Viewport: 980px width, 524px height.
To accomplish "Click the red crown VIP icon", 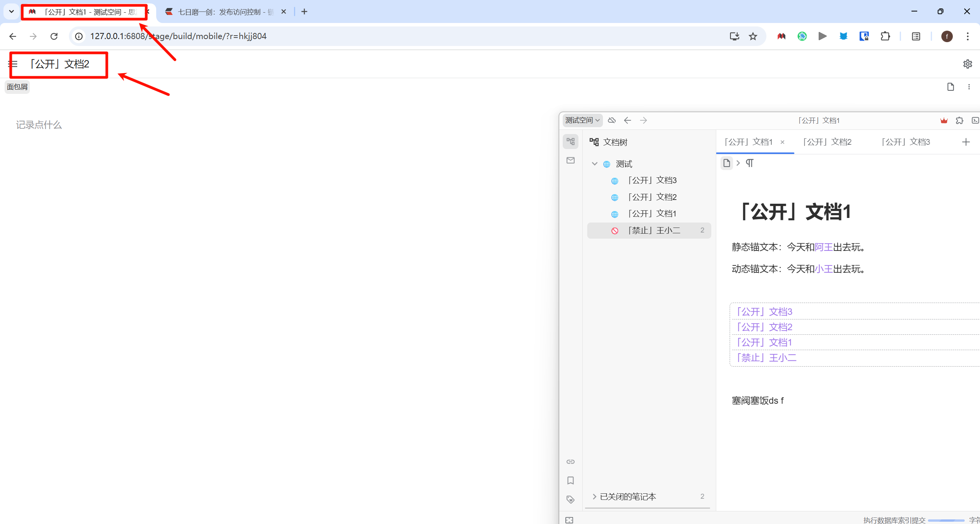I will (944, 120).
